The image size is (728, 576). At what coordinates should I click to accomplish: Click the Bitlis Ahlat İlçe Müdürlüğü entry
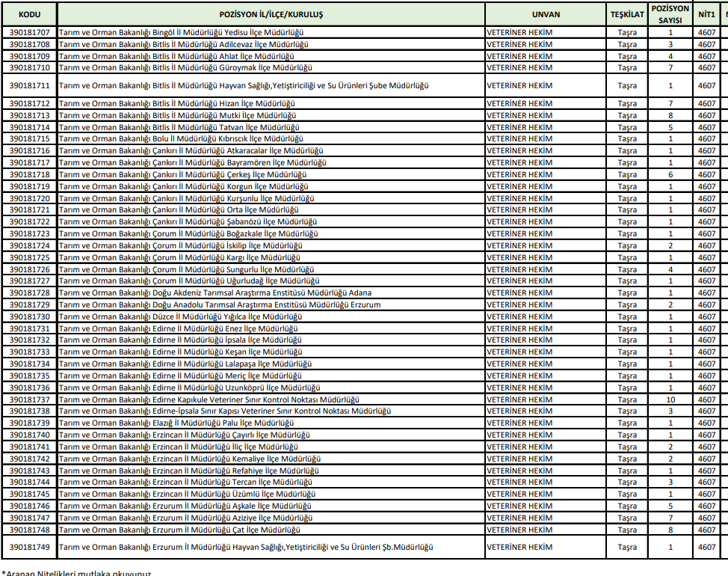(x=176, y=56)
